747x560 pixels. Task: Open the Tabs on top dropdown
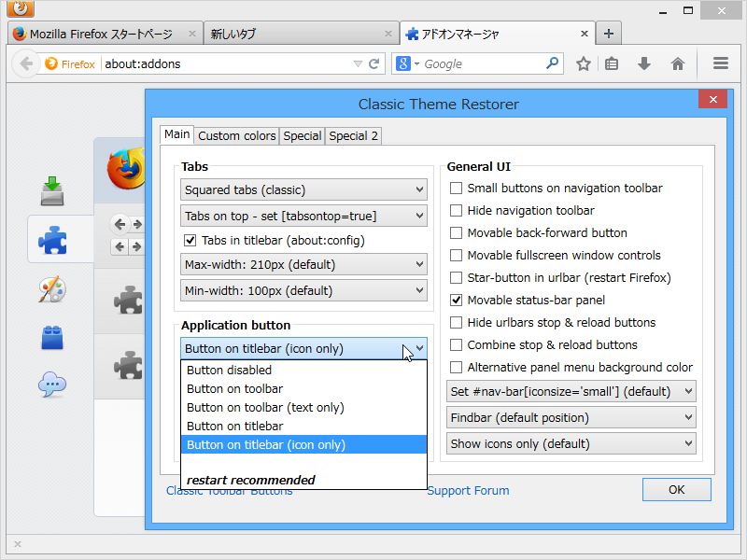coord(303,217)
